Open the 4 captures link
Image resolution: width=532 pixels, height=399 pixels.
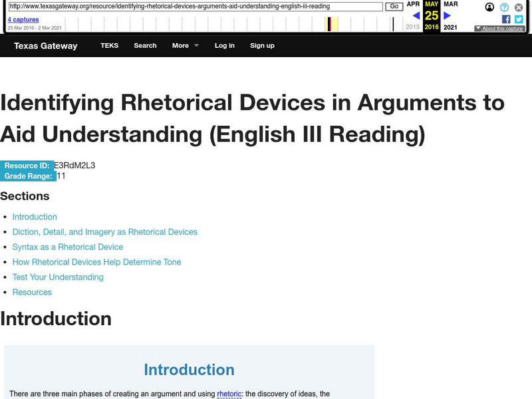(x=23, y=20)
